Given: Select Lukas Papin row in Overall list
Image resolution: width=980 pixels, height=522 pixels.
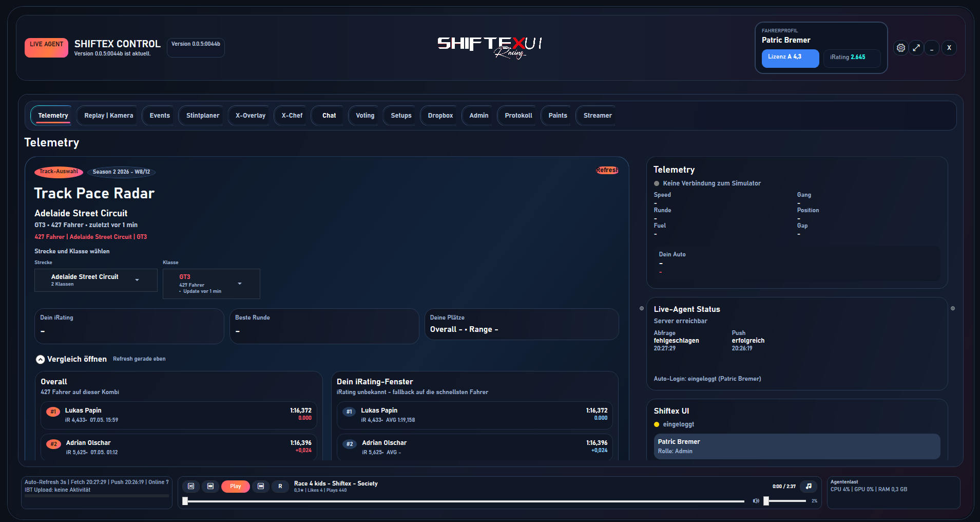Looking at the screenshot, I should [179, 415].
